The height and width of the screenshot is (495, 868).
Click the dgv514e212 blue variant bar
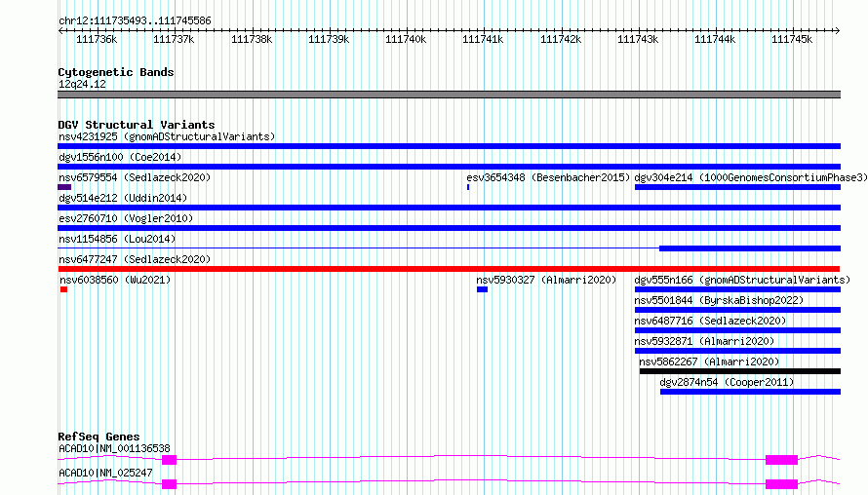click(x=449, y=208)
